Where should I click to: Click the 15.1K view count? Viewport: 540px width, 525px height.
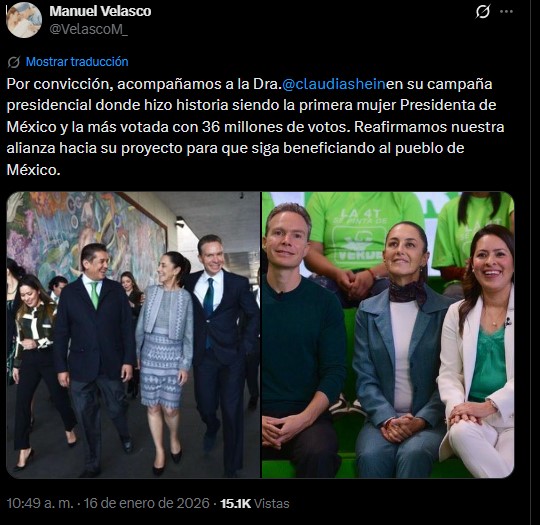pyautogui.click(x=236, y=503)
